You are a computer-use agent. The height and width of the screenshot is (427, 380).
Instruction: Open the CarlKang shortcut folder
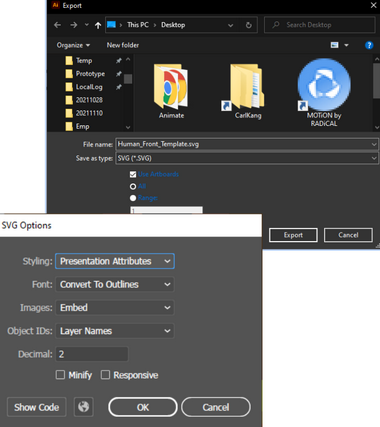pyautogui.click(x=248, y=90)
